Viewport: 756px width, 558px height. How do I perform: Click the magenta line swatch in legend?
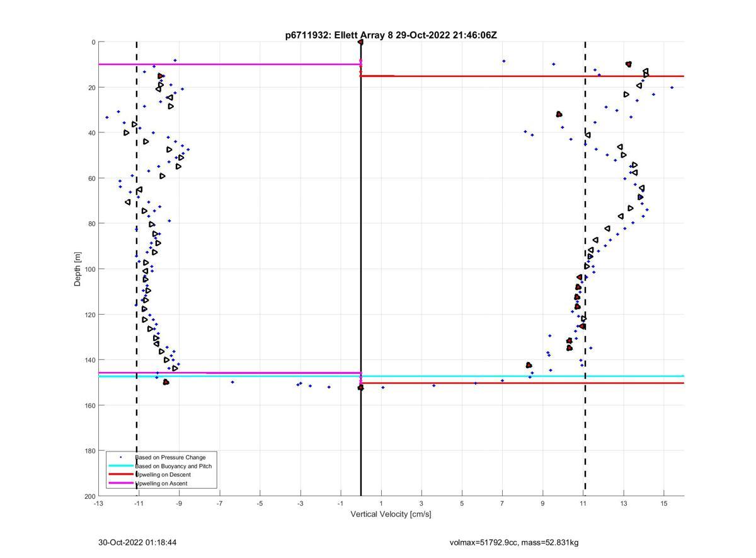click(121, 484)
